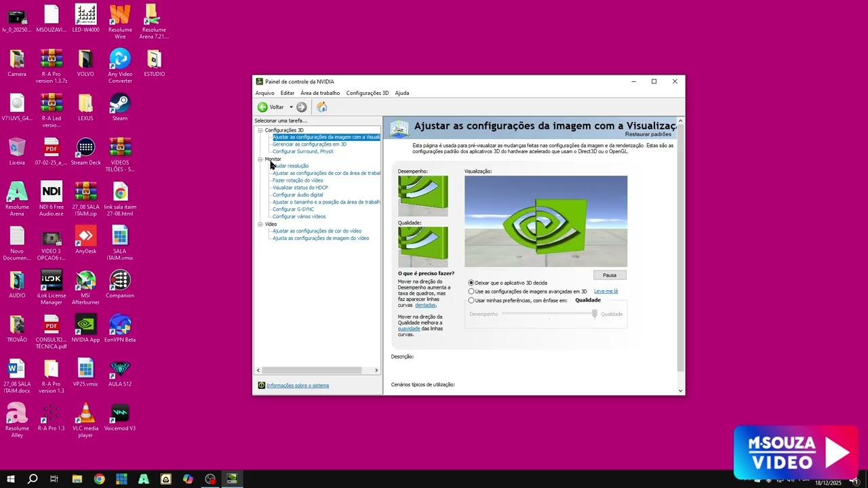The image size is (868, 488).
Task: Click the green Voltar back arrow
Action: (x=262, y=107)
